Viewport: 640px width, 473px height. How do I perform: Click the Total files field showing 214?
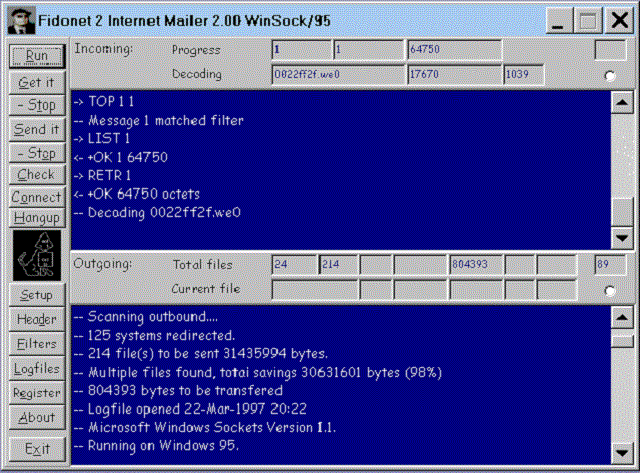pyautogui.click(x=338, y=264)
